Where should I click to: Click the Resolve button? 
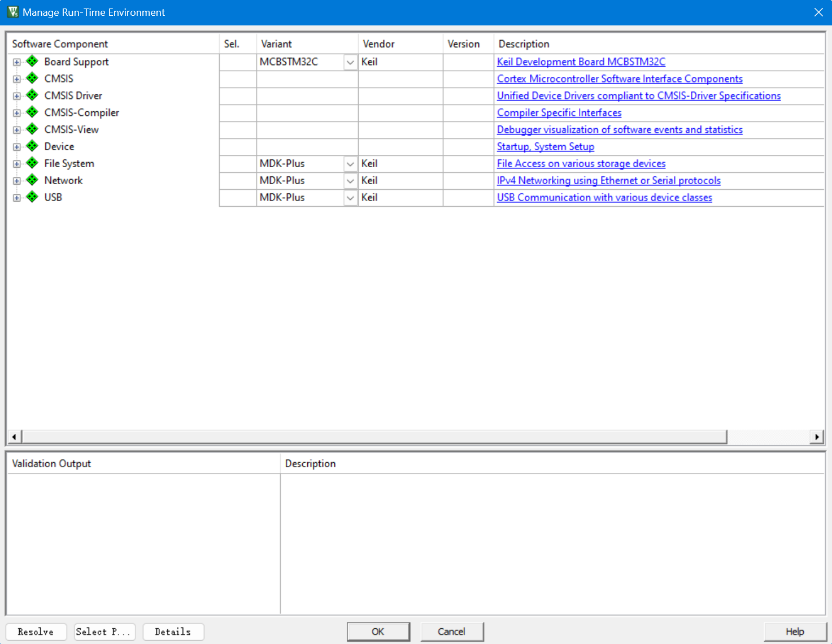[x=36, y=632]
